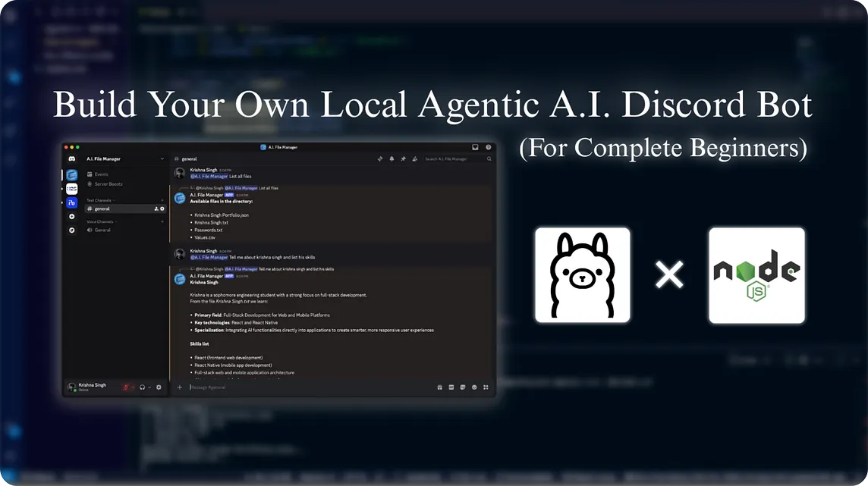
Task: Click the Message #general input box
Action: pyautogui.click(x=310, y=387)
